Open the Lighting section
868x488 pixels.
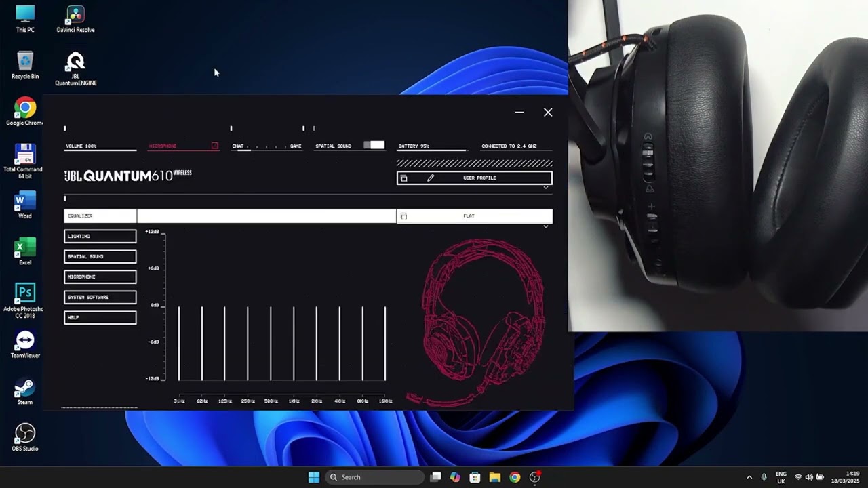click(100, 236)
